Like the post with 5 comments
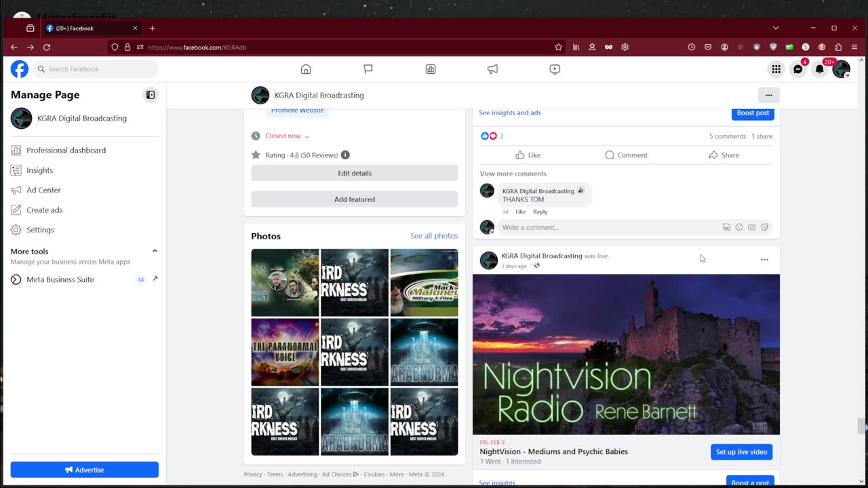This screenshot has width=868, height=488. point(528,155)
